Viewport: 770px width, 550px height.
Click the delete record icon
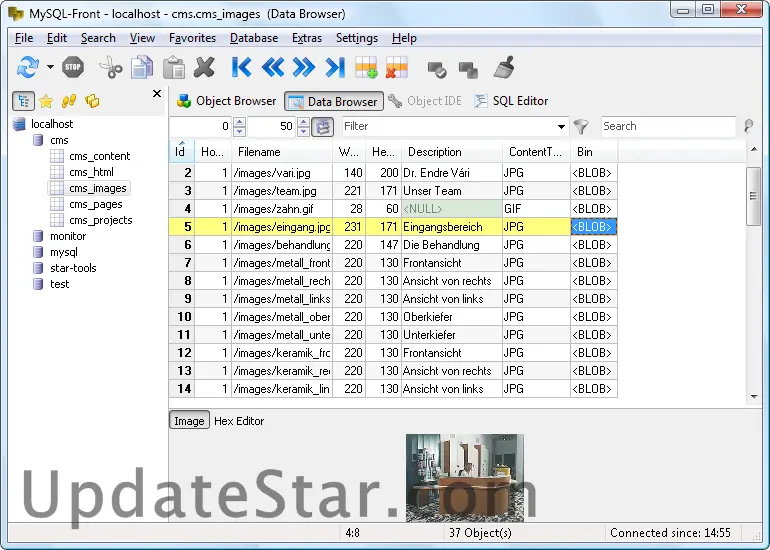coord(397,67)
